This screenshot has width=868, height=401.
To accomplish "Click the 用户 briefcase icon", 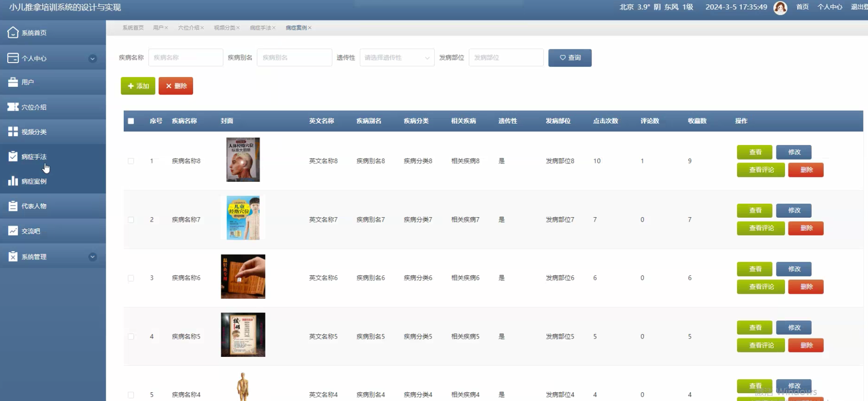I will click(x=13, y=82).
